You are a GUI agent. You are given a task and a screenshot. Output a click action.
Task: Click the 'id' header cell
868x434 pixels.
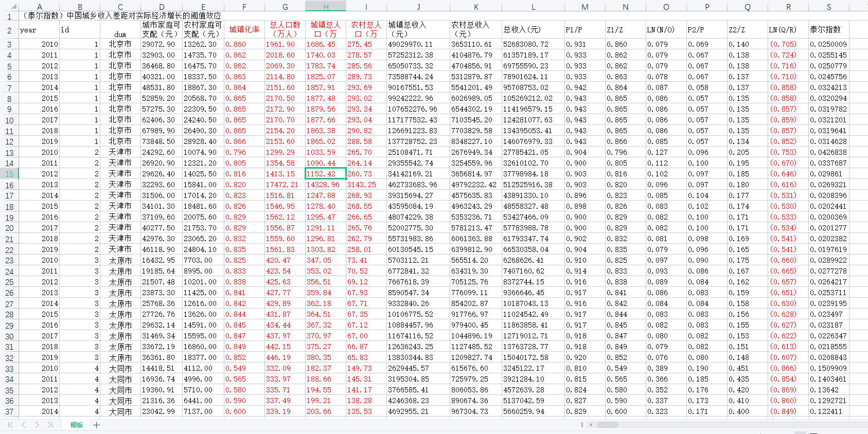[80, 30]
